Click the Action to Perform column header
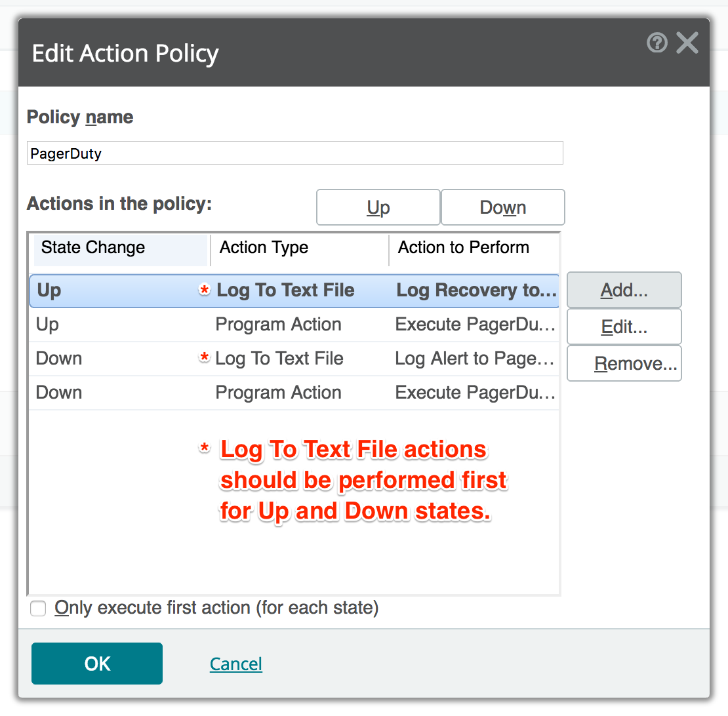 [474, 248]
